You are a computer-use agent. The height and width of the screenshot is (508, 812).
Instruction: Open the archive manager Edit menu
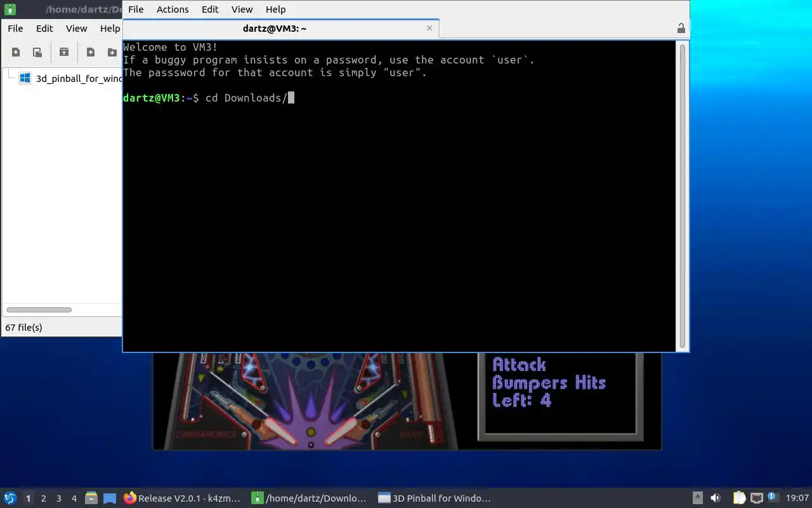(x=44, y=28)
